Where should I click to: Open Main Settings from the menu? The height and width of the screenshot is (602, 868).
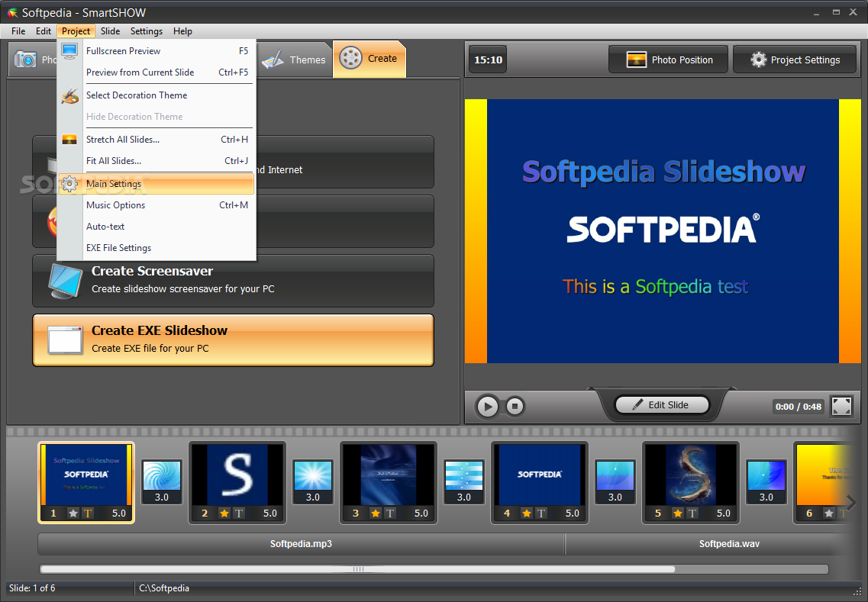156,184
